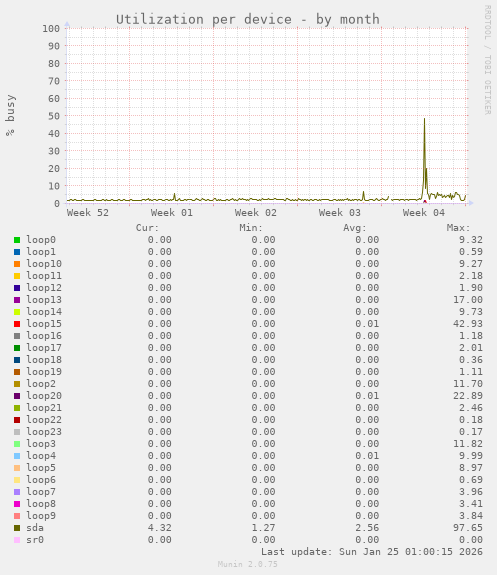497x575 pixels.
Task: Select the loop16 legend label
Action: (x=44, y=336)
